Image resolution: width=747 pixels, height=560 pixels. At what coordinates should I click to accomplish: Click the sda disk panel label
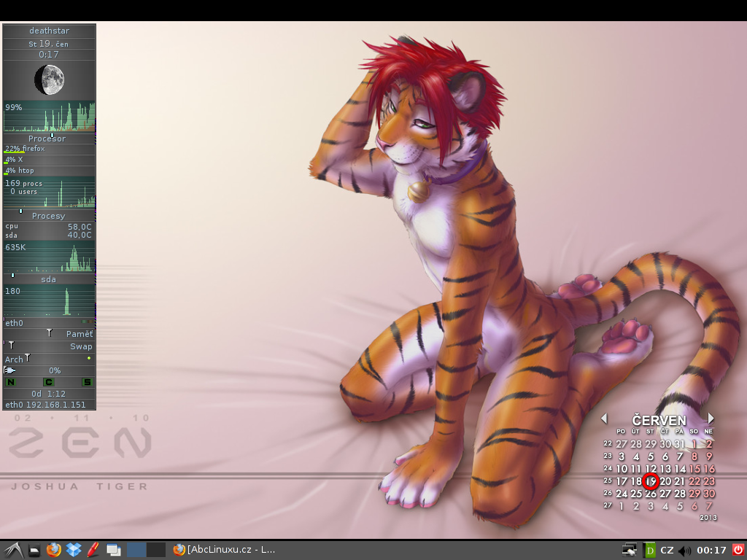[49, 279]
